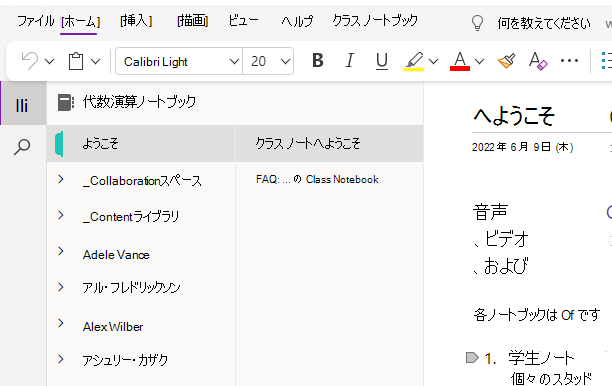612x386 pixels.
Task: Toggle Underline formatting
Action: pos(382,61)
